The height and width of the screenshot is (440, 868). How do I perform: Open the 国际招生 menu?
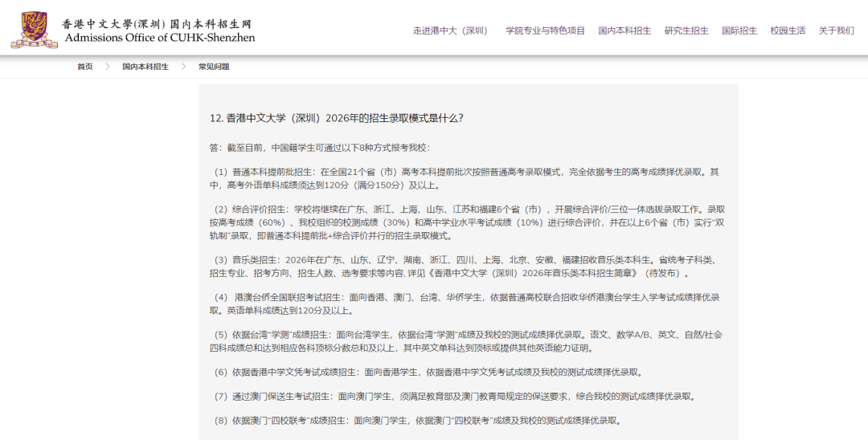pos(739,31)
